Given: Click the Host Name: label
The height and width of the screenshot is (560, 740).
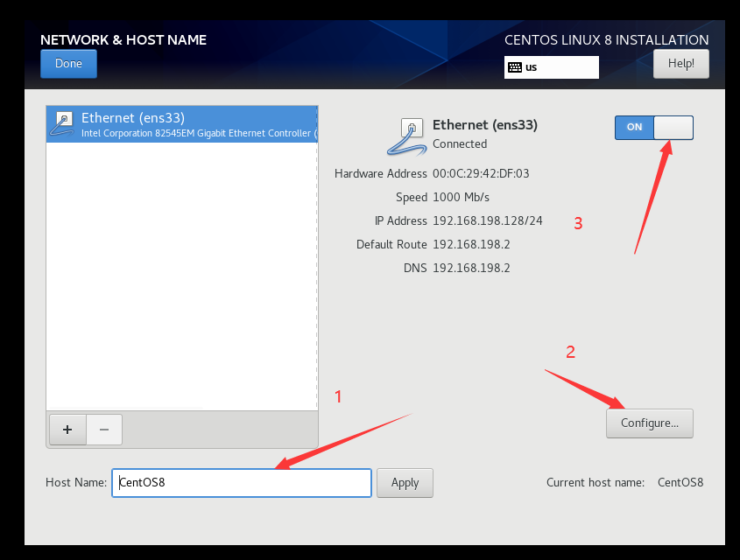Looking at the screenshot, I should (76, 482).
